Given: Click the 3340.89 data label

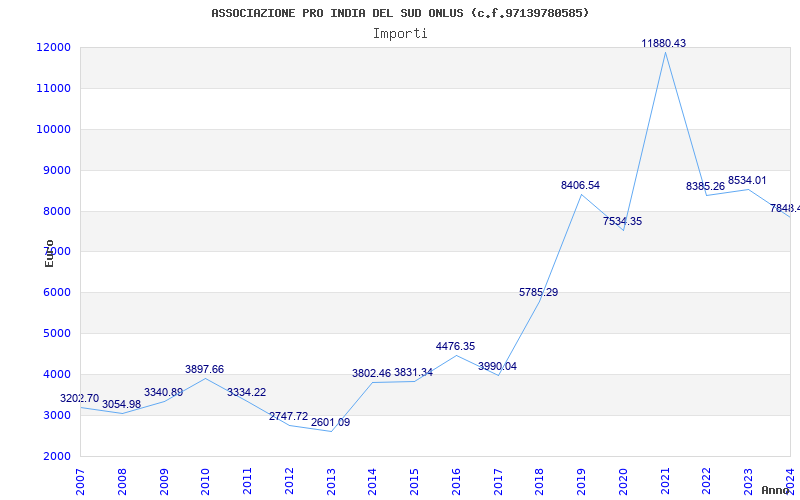Looking at the screenshot, I should click(x=163, y=392).
